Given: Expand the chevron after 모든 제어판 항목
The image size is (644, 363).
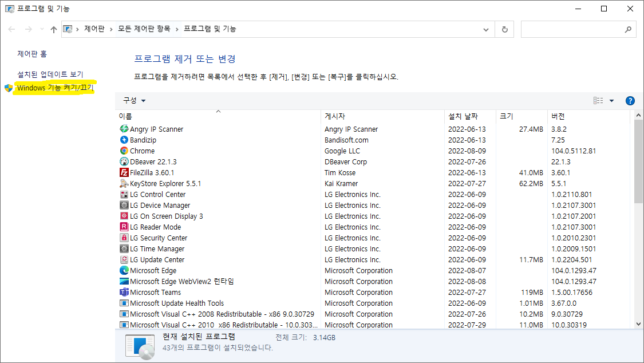Looking at the screenshot, I should (177, 29).
